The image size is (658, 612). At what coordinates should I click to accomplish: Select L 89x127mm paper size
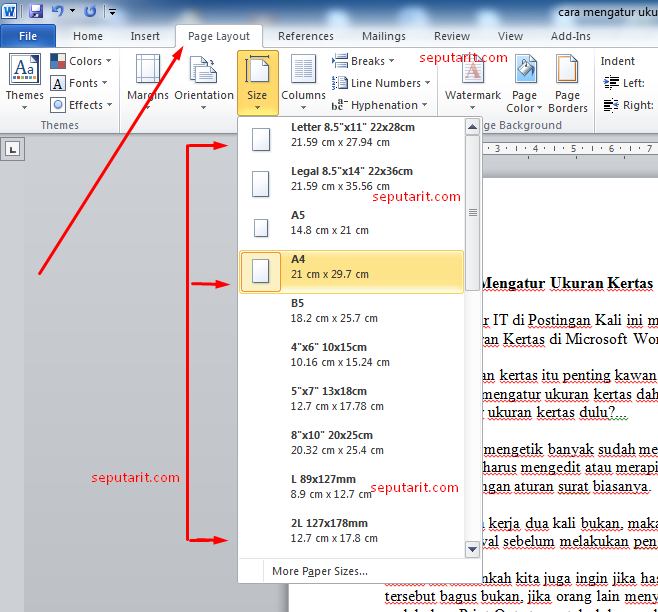click(x=352, y=491)
